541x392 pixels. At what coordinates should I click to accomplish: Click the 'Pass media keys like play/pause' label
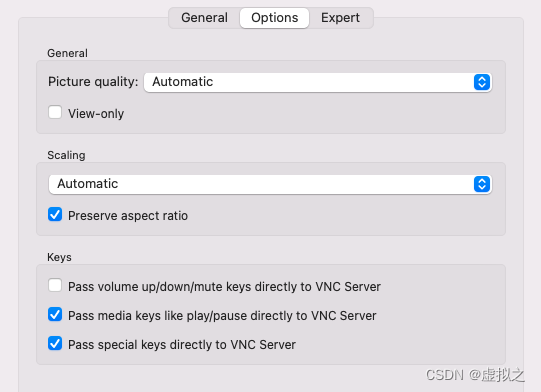pyautogui.click(x=222, y=316)
